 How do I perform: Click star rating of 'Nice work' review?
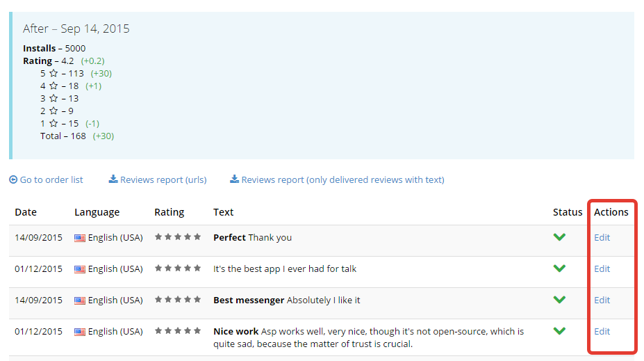[x=178, y=330]
